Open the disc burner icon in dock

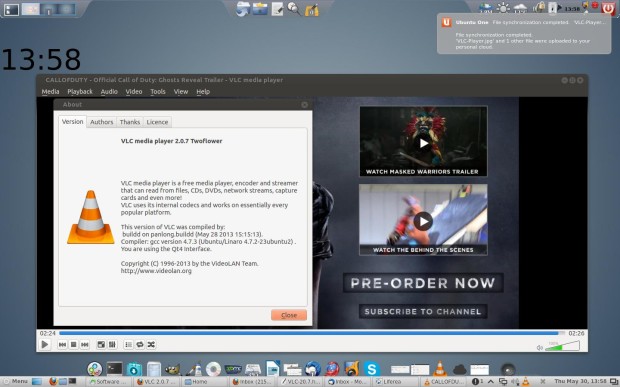(213, 369)
